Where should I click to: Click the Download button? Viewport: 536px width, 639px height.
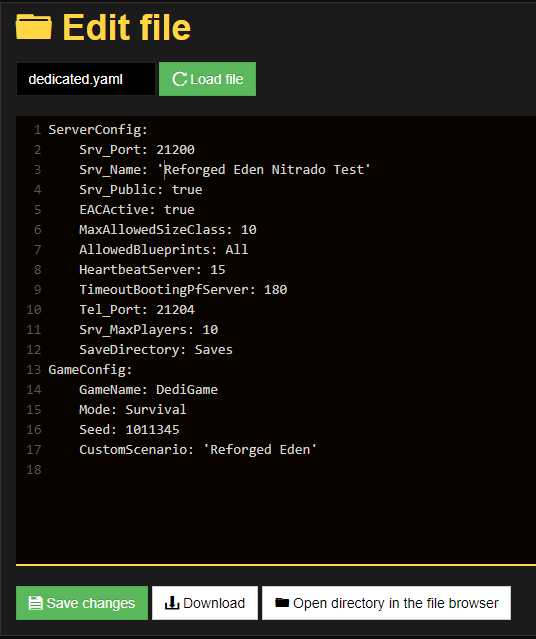click(x=205, y=603)
